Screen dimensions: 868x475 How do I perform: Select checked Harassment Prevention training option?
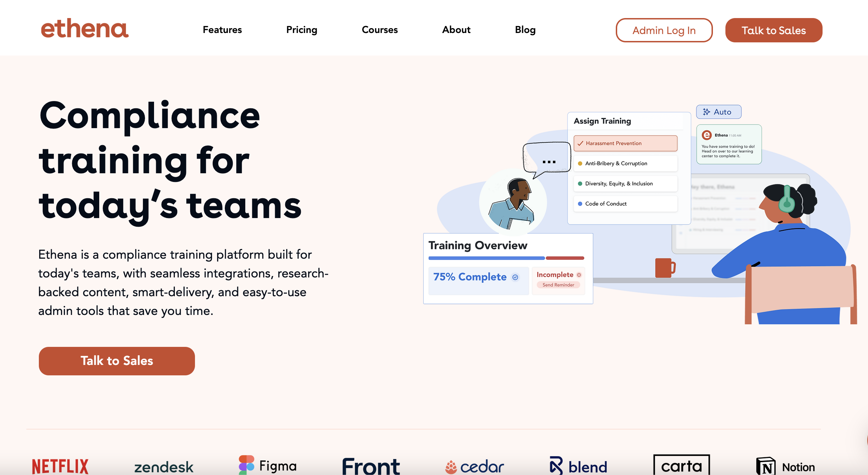pyautogui.click(x=625, y=143)
